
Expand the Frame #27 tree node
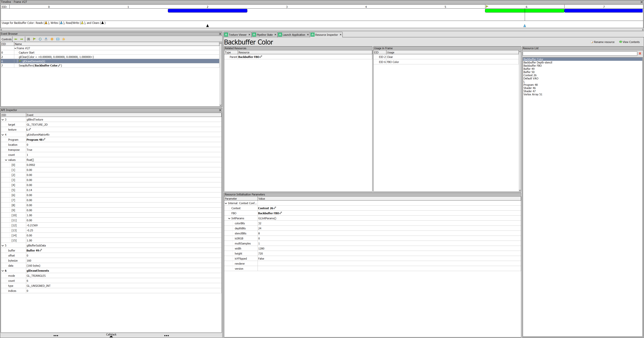pos(15,48)
